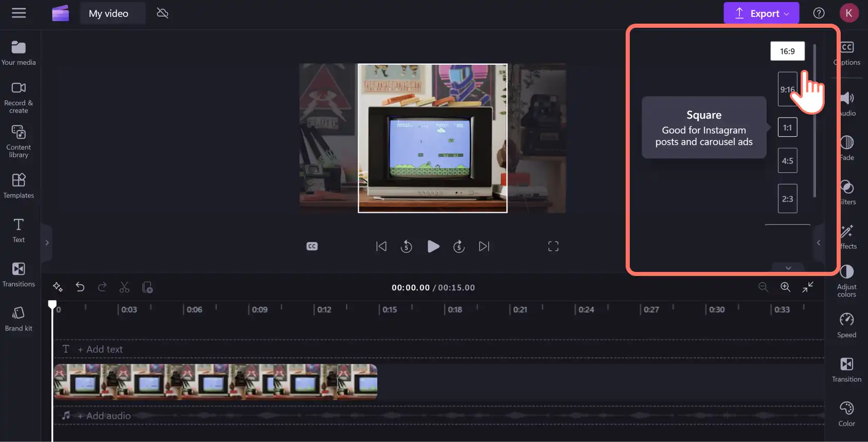The height and width of the screenshot is (442, 868).
Task: Select the video clip on timeline
Action: (216, 382)
